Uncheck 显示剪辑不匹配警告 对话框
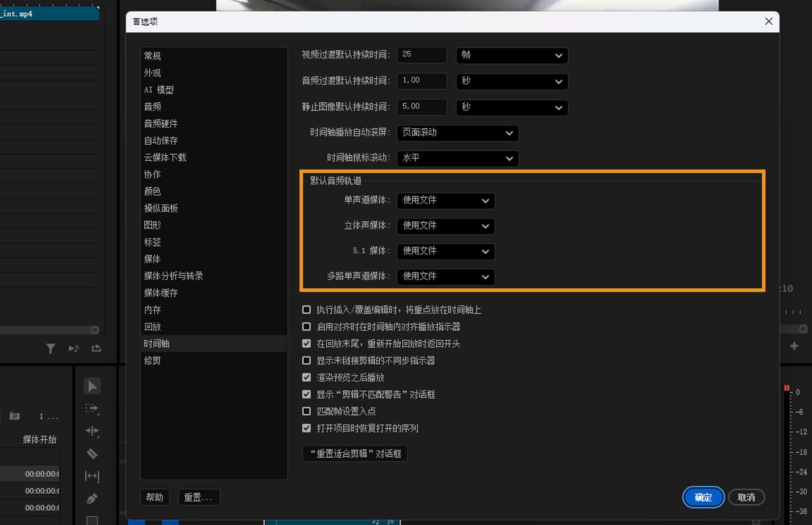This screenshot has width=812, height=525. pos(306,394)
